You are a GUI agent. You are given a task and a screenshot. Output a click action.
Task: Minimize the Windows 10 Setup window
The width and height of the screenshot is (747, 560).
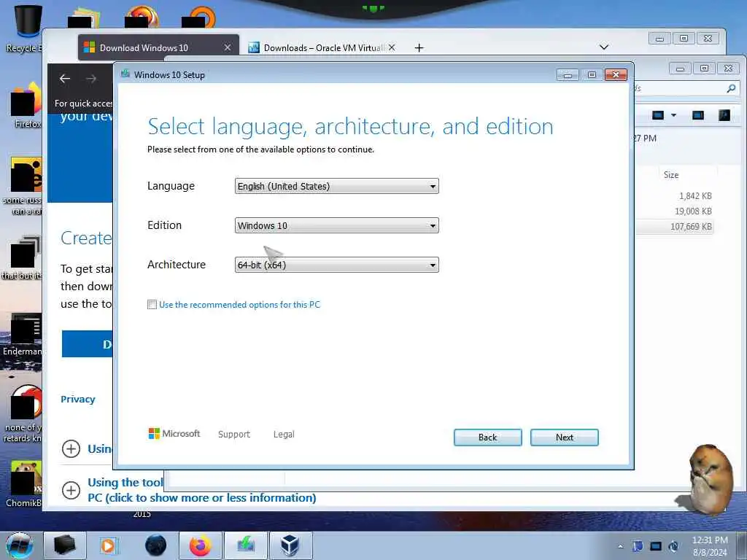[x=568, y=75]
